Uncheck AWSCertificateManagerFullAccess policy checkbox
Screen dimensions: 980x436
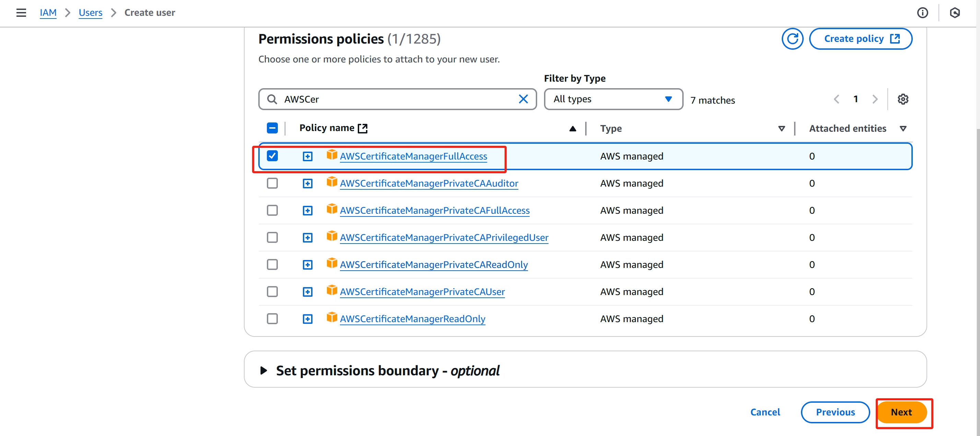[272, 156]
